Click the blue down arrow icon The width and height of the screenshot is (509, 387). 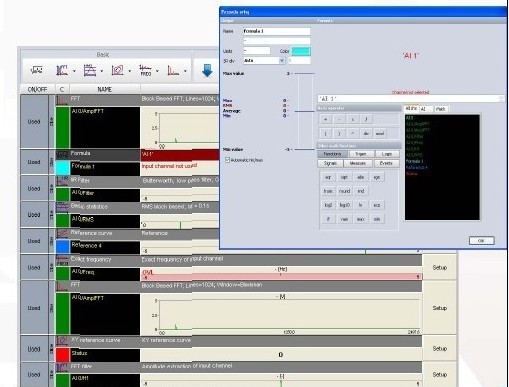click(x=207, y=70)
